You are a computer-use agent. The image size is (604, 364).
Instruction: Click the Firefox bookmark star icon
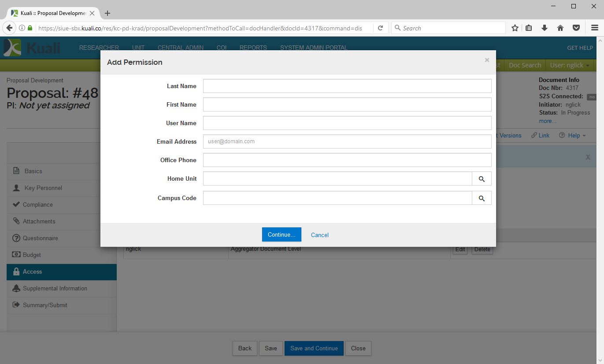515,28
